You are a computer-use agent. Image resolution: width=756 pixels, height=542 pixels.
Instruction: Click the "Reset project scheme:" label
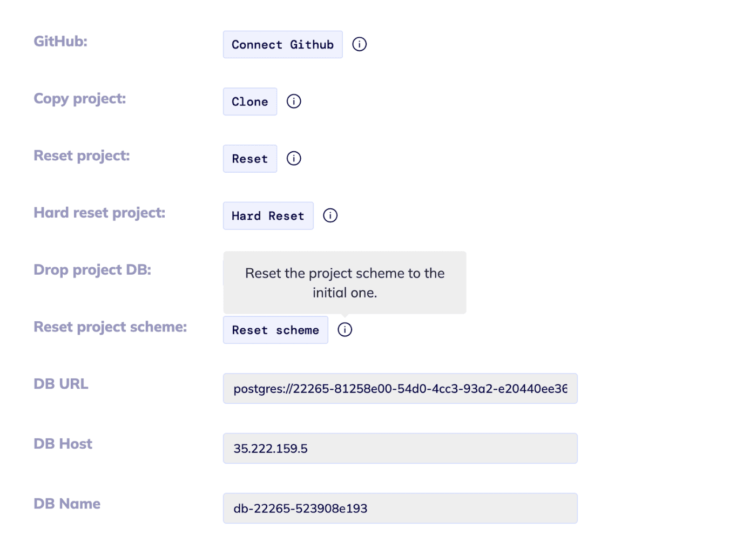(x=110, y=327)
